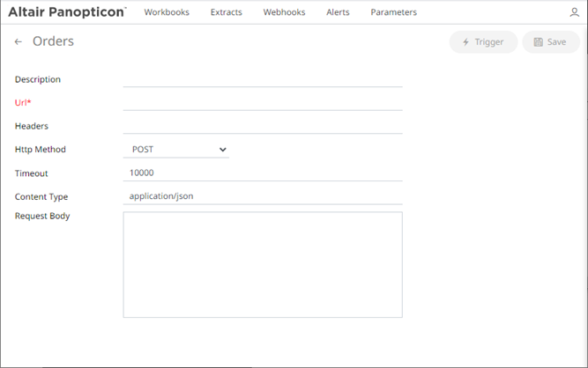Open the Workbooks tab
Viewport: 588px width, 368px height.
167,12
